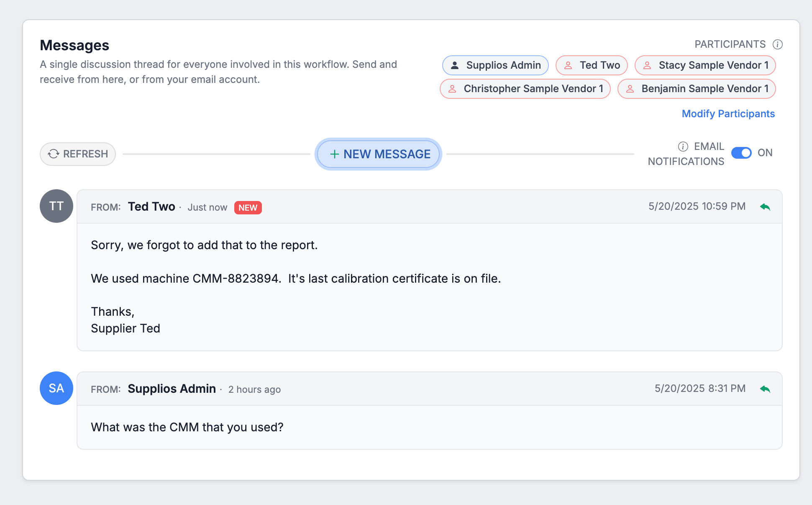Viewport: 812px width, 505px height.
Task: Open the info tooltip beside PARTICIPANTS
Action: 777,44
